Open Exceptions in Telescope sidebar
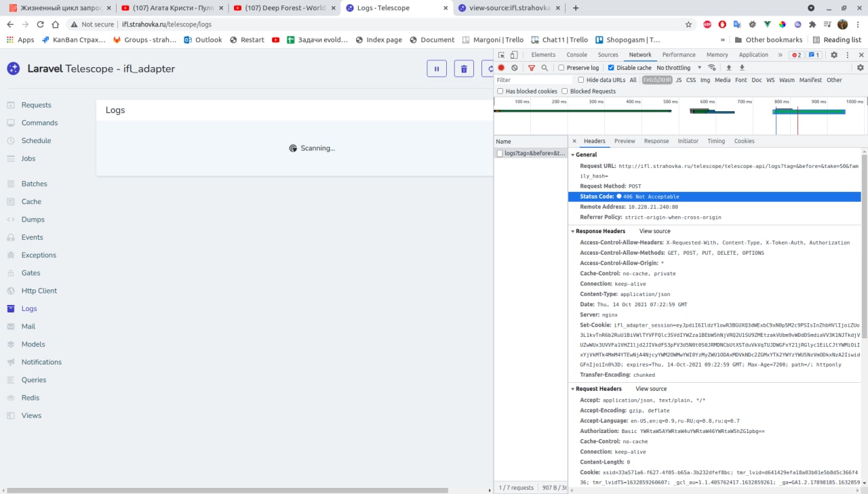868x494 pixels. pyautogui.click(x=39, y=255)
